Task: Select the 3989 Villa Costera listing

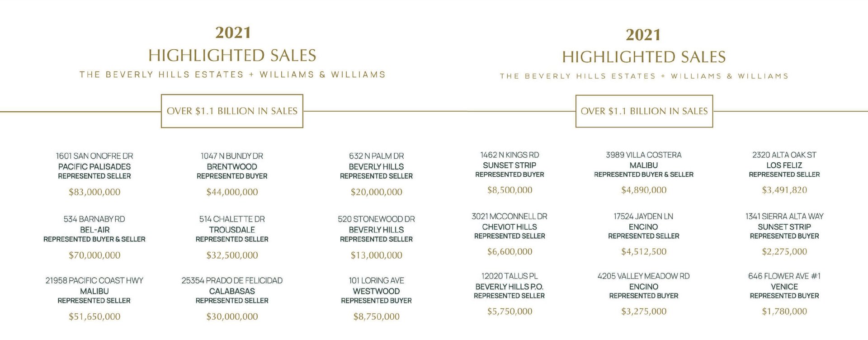Action: click(643, 155)
